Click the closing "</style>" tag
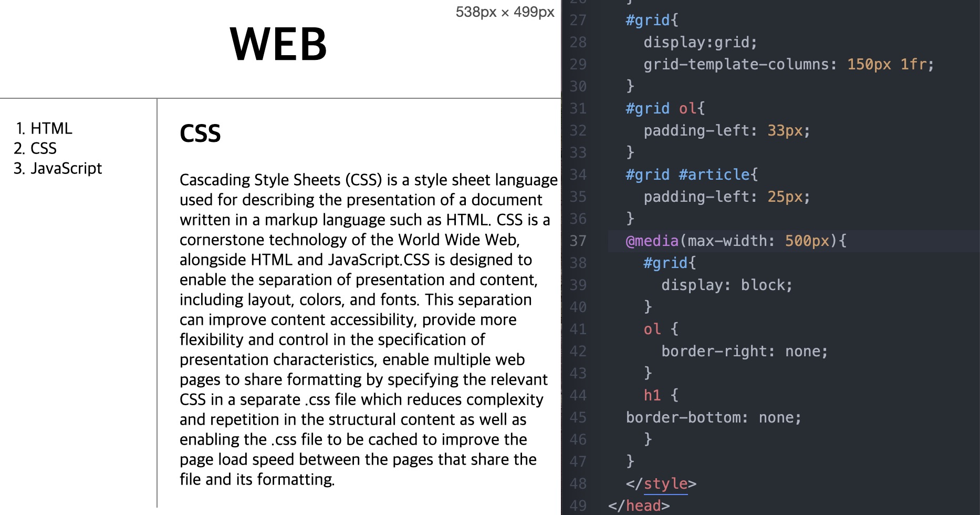Screen dimensions: 980x515 click(x=661, y=483)
